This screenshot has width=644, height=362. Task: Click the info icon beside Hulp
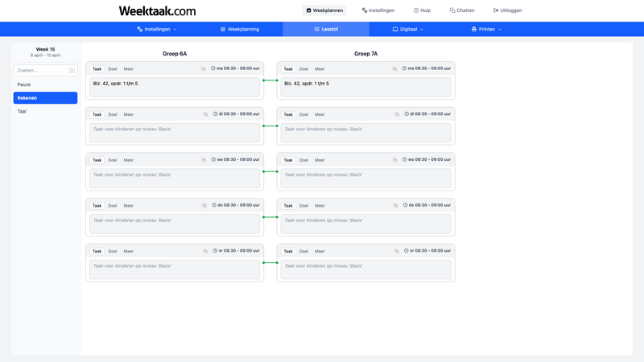point(416,10)
